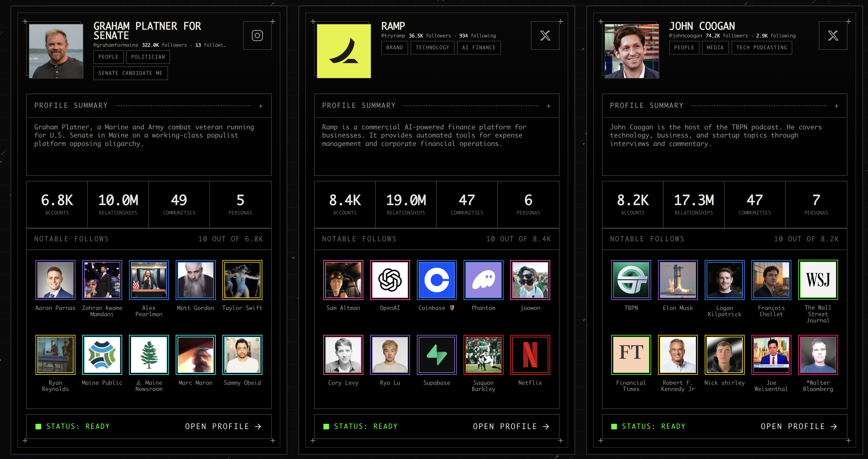Open Robert F. Kennedy Jr avatar
This screenshot has height=459, width=868.
coord(678,355)
